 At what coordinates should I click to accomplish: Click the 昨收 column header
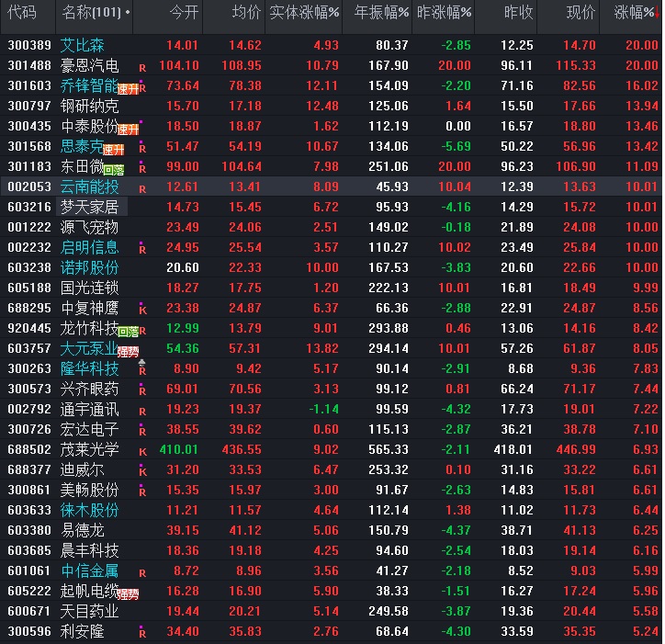[x=518, y=13]
